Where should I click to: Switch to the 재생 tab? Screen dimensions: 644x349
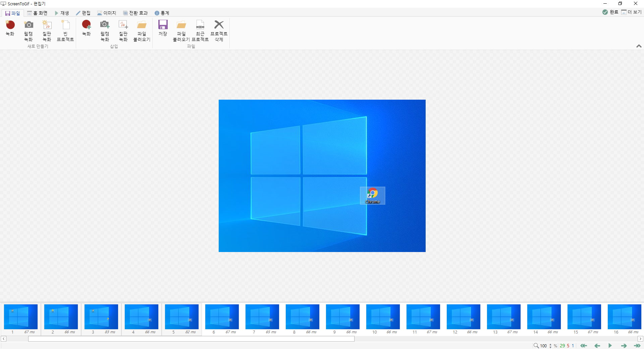62,13
